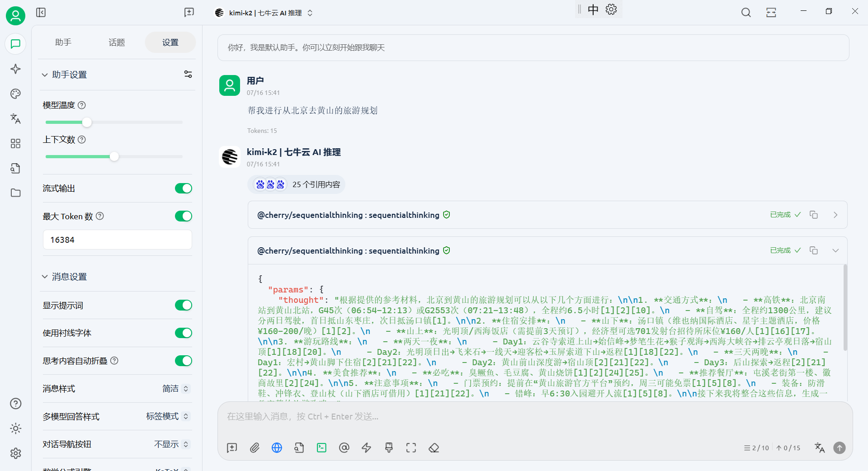Open the mini apps grid icon

(15, 143)
